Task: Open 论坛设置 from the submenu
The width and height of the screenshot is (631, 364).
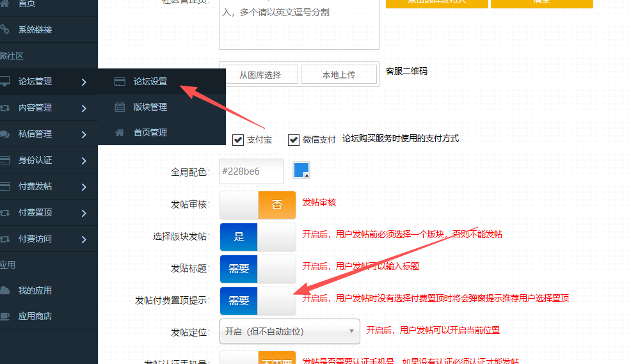Action: coord(150,81)
